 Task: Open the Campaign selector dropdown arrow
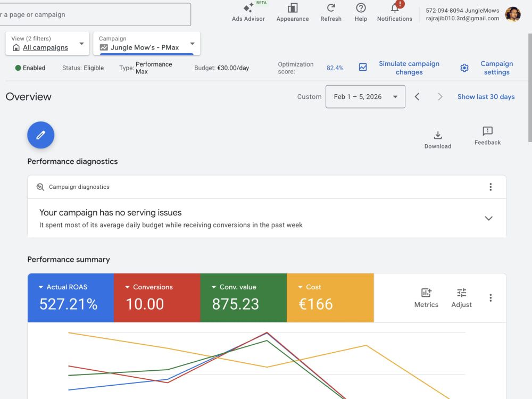tap(193, 44)
